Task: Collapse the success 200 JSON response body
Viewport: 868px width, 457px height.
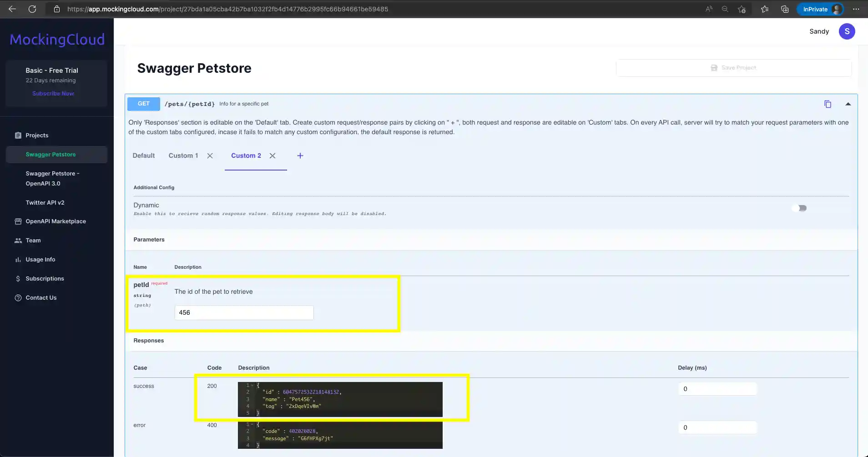Action: (x=253, y=385)
